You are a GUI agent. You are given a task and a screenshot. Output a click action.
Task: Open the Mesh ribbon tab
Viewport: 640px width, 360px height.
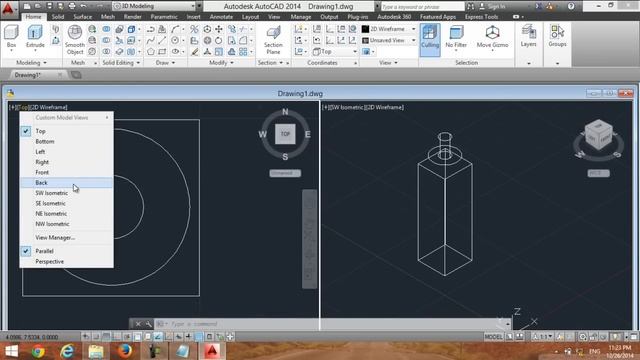pos(108,17)
